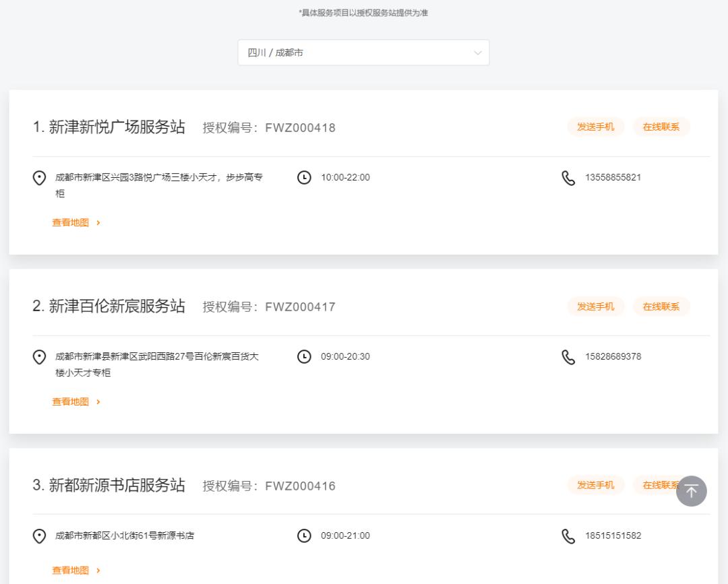
Task: Click 发送手机 for 新津新悦广场服务站
Action: (x=595, y=127)
